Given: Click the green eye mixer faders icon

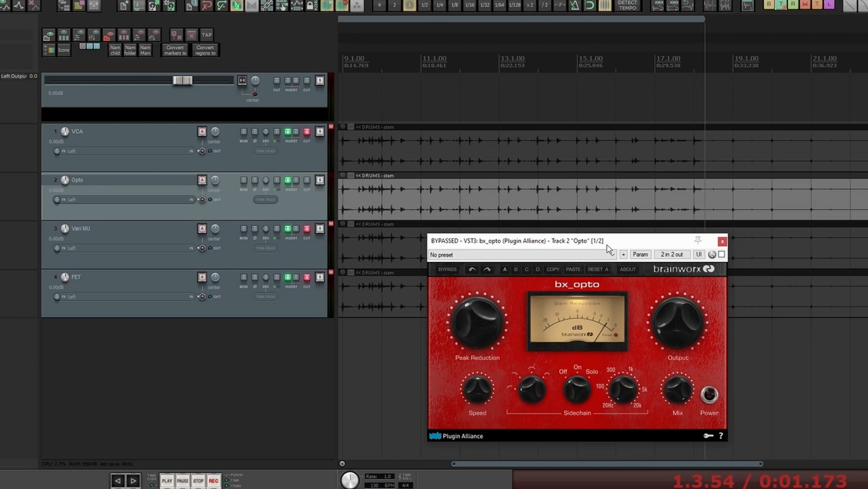Looking at the screenshot, I should (x=94, y=35).
